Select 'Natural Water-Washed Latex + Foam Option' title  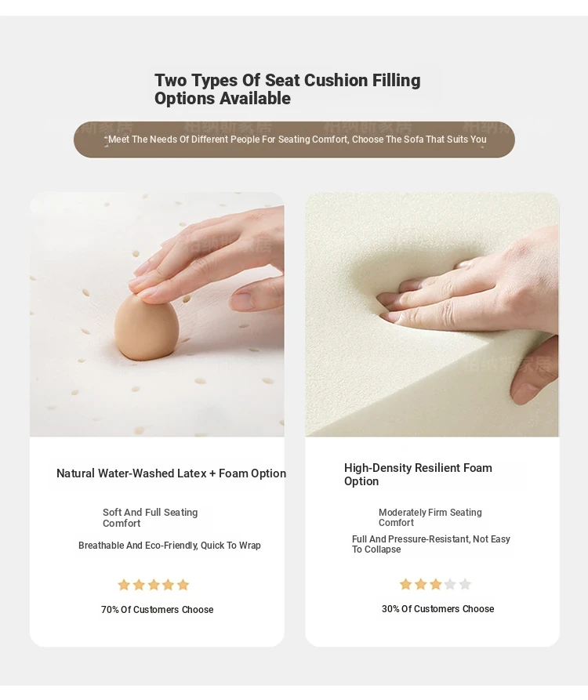(x=172, y=473)
